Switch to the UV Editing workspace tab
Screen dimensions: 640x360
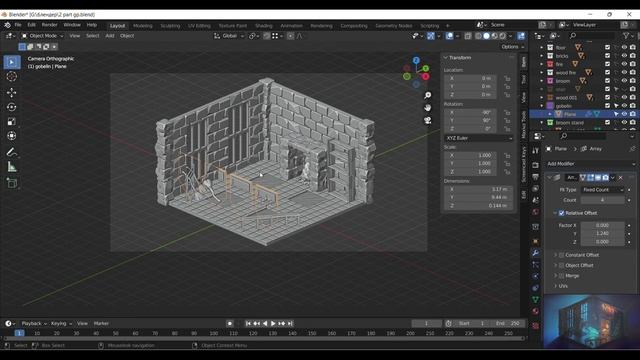click(x=199, y=26)
